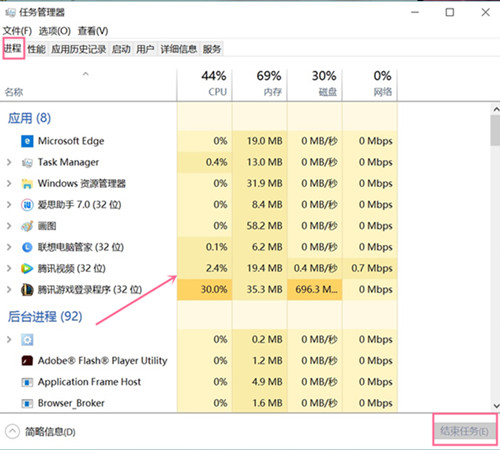Click the 35.3 MB memory cell
This screenshot has width=500, height=450.
pos(259,290)
